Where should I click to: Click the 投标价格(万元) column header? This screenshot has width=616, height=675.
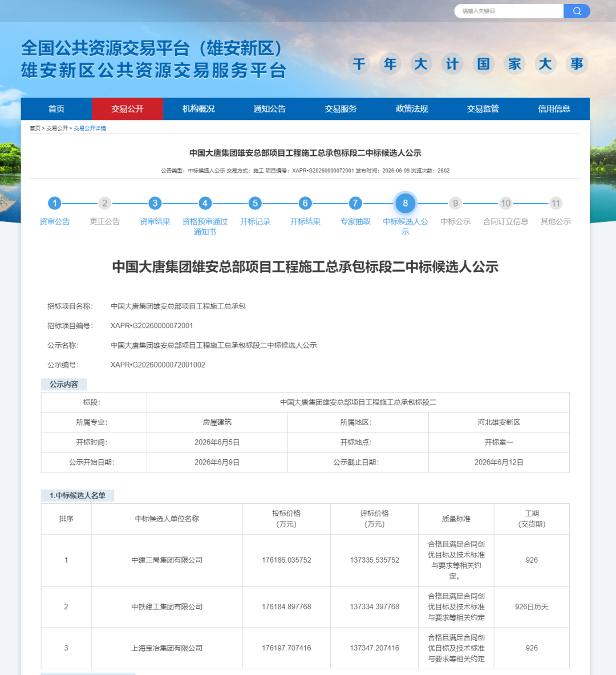286,519
